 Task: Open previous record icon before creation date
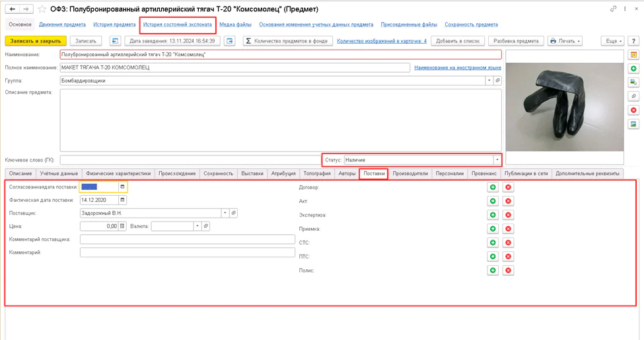[115, 41]
